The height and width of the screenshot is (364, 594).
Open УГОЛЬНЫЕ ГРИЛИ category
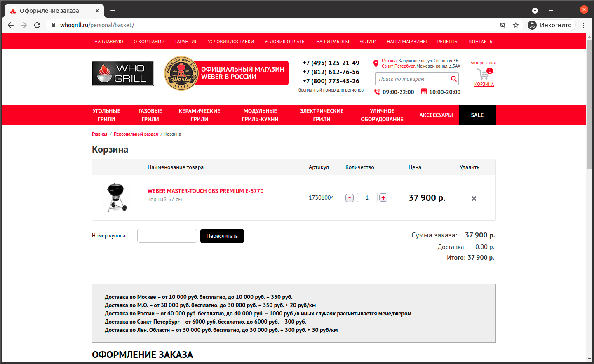[x=106, y=115]
